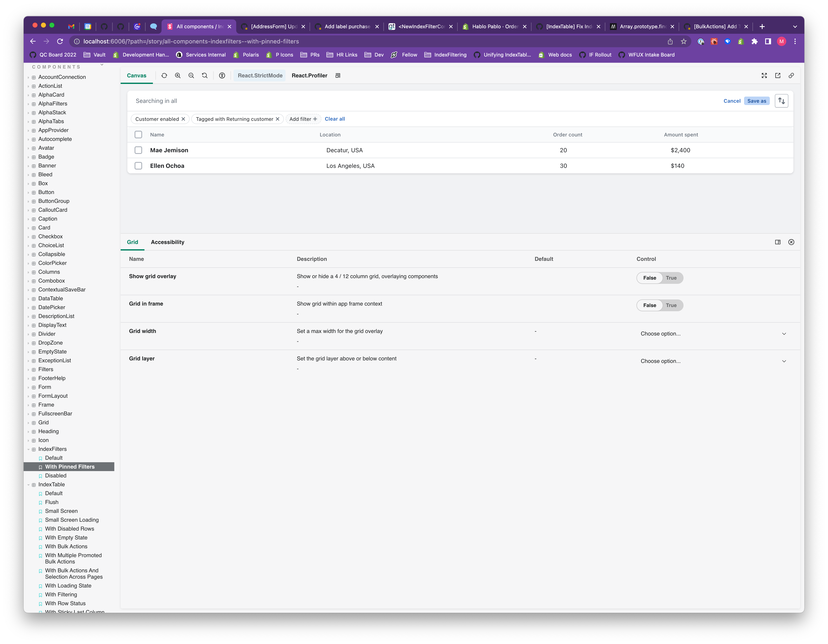Select the Ellen Ochoa row checkbox
Viewport: 828px width, 644px height.
click(x=138, y=166)
